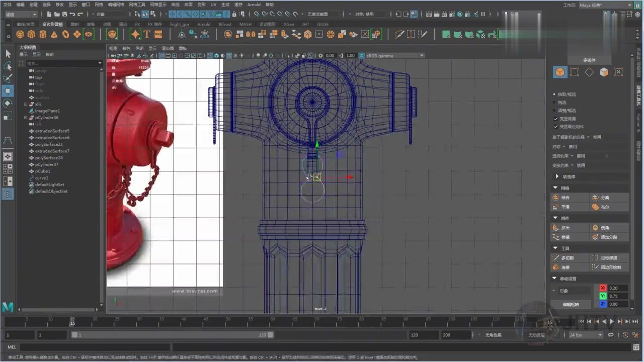Open the sRGB gamma color space dropdown
This screenshot has height=362, width=644.
395,55
